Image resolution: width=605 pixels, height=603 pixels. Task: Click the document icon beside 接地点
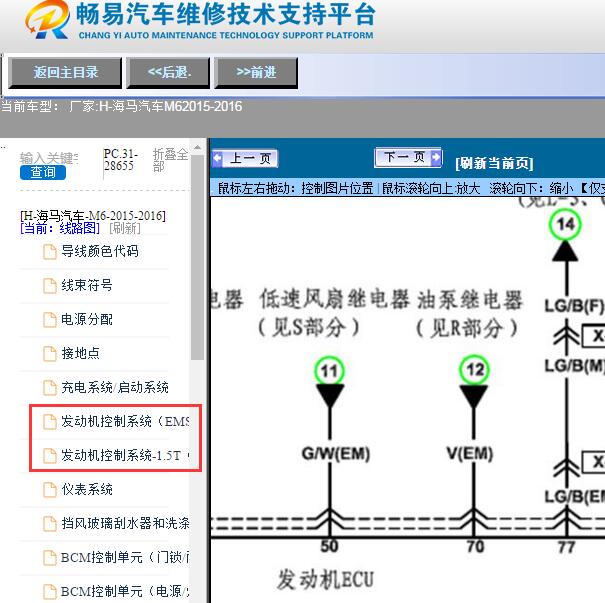tap(49, 354)
